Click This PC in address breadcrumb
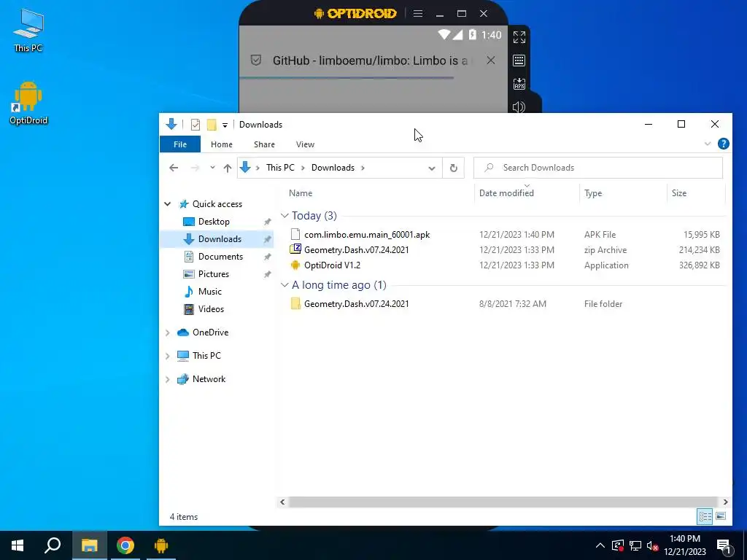Screen dimensions: 747x560 click(x=280, y=168)
